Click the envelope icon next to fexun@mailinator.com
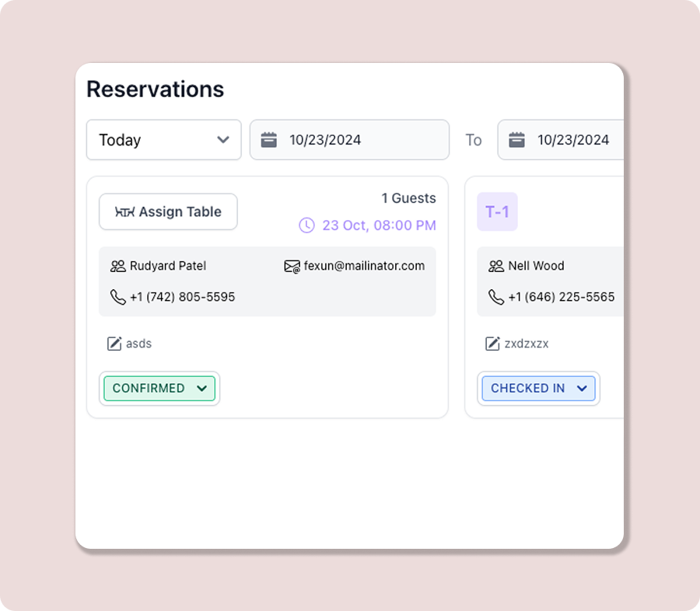The image size is (700, 611). pyautogui.click(x=292, y=267)
